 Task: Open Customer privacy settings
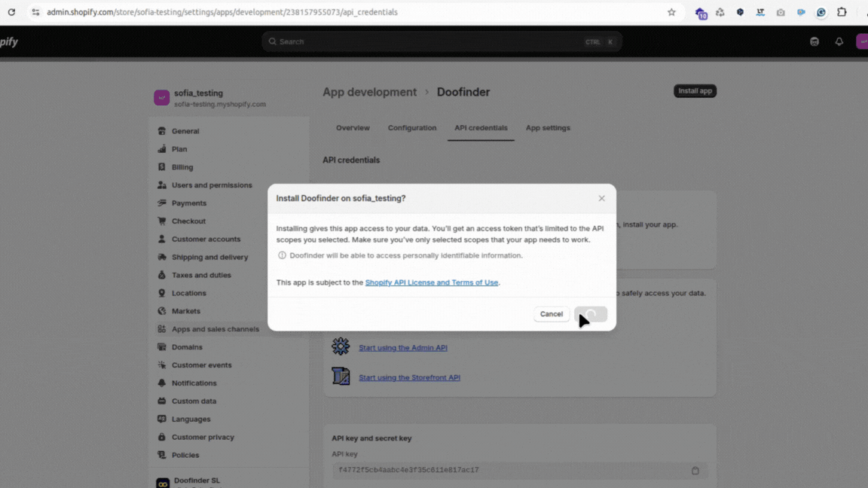pyautogui.click(x=203, y=437)
